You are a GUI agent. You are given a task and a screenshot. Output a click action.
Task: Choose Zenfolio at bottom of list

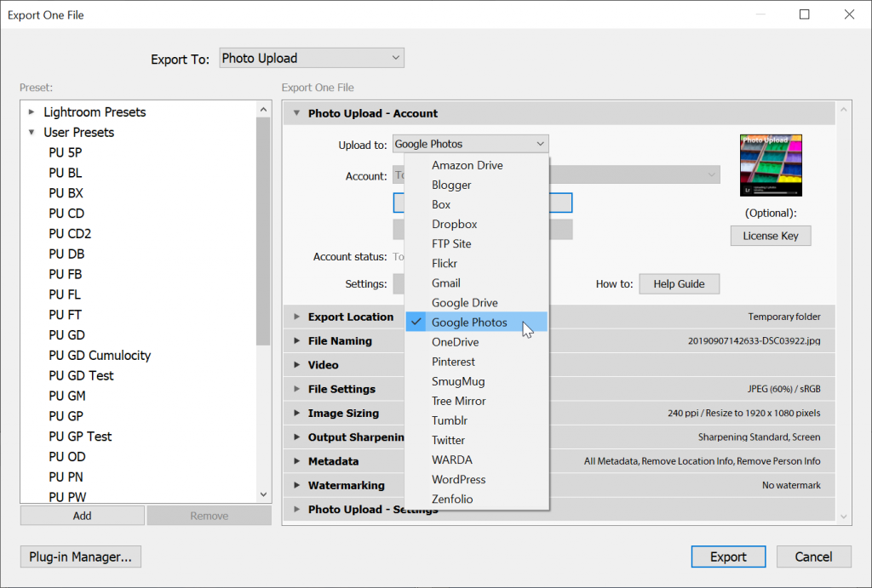(x=451, y=499)
